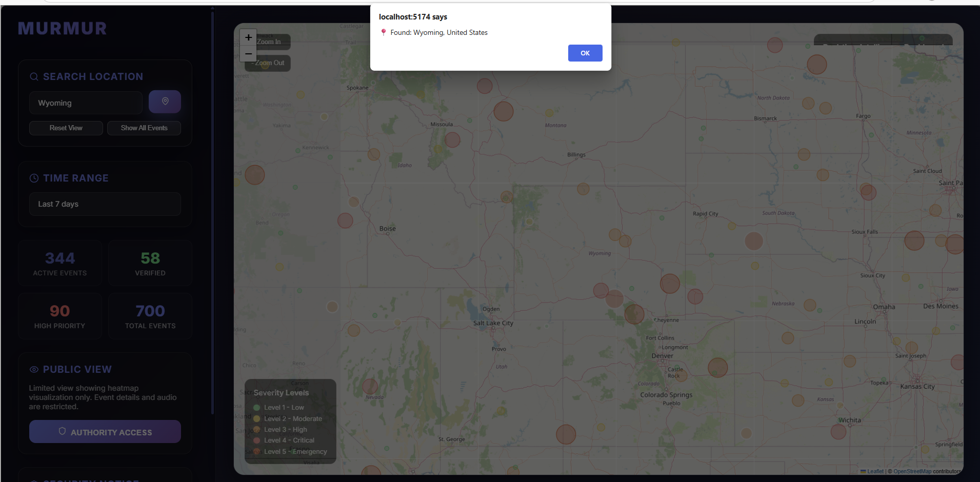The image size is (980, 482).
Task: Click the 90 High Priority stat card
Action: [x=60, y=316]
